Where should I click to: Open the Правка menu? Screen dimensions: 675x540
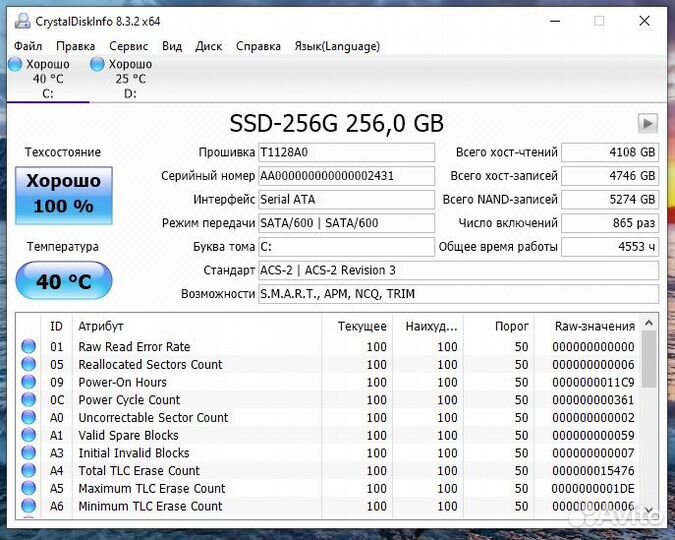tap(75, 46)
